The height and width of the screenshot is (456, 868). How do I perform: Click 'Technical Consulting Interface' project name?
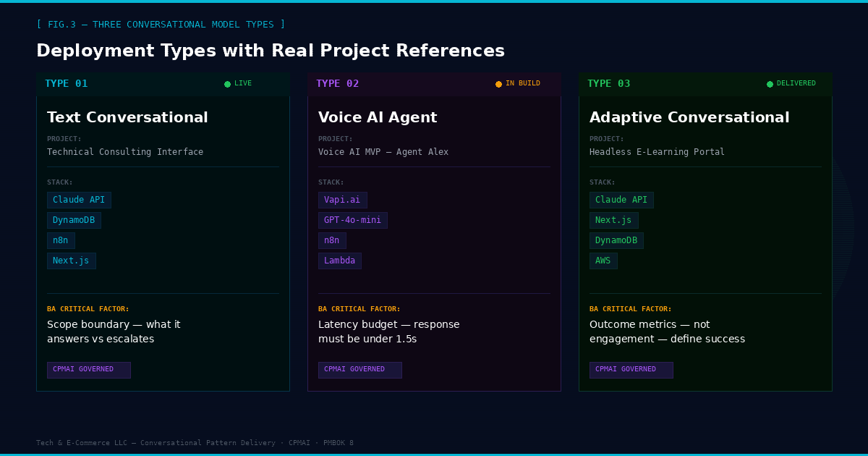[125, 152]
